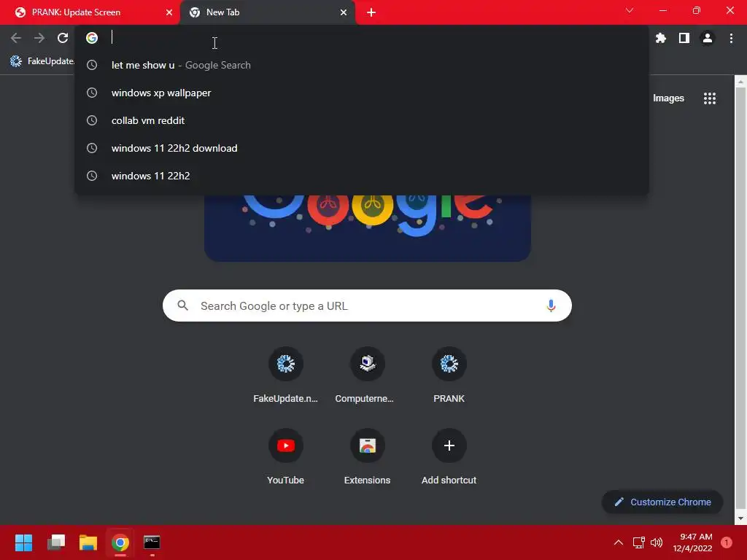Click the Add shortcut plus tile
The image size is (747, 560).
449,458
